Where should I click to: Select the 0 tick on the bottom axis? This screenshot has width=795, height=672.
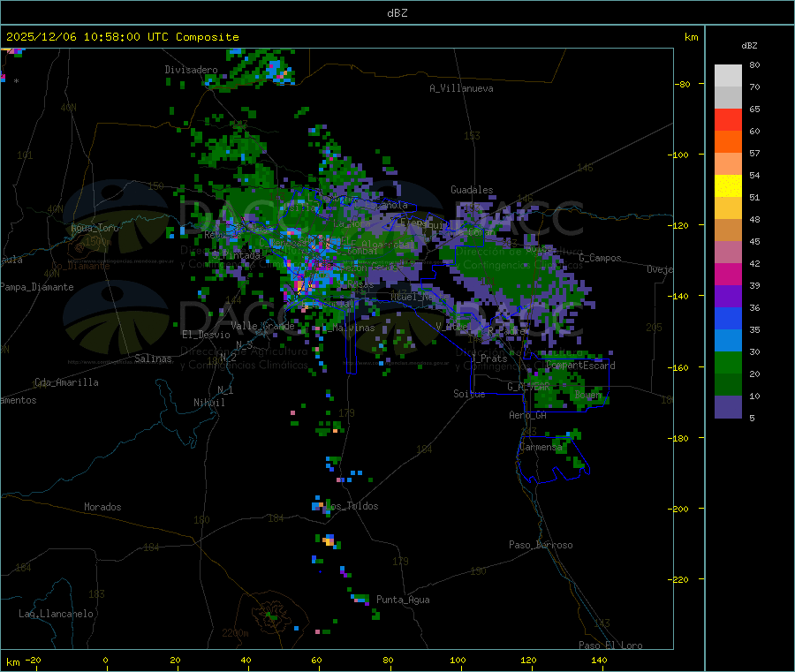pyautogui.click(x=105, y=660)
